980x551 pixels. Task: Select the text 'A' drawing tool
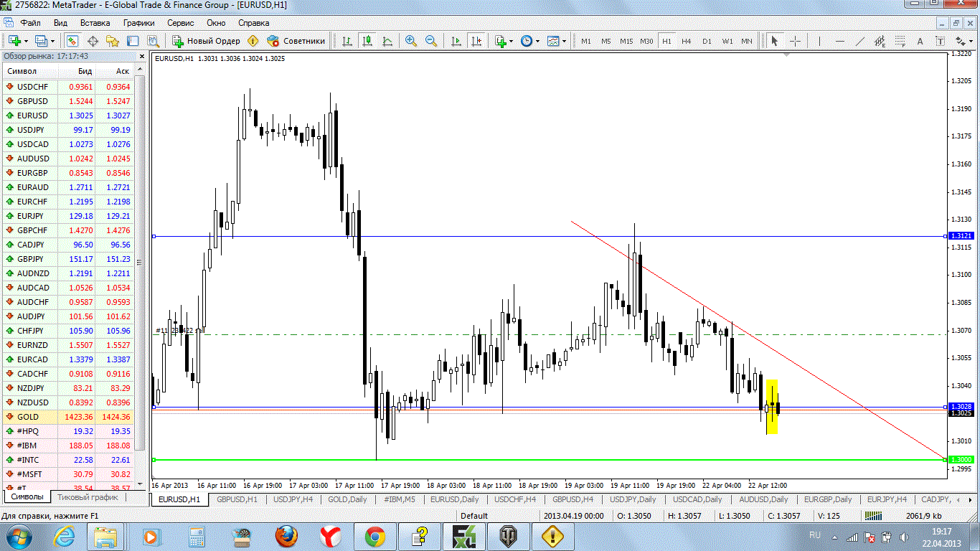pyautogui.click(x=920, y=41)
